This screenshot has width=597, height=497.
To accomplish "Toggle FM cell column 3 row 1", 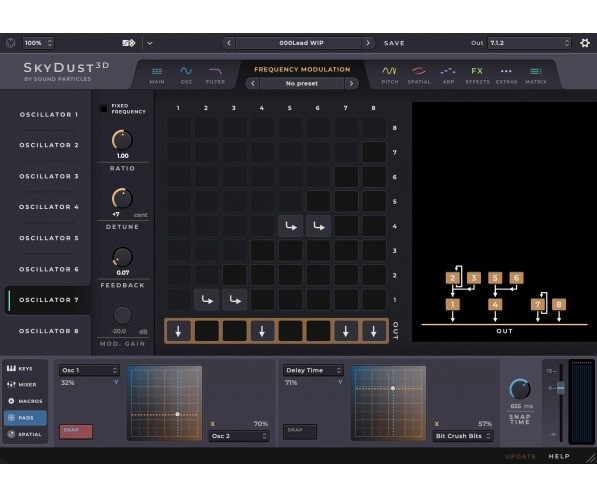I will 235,300.
